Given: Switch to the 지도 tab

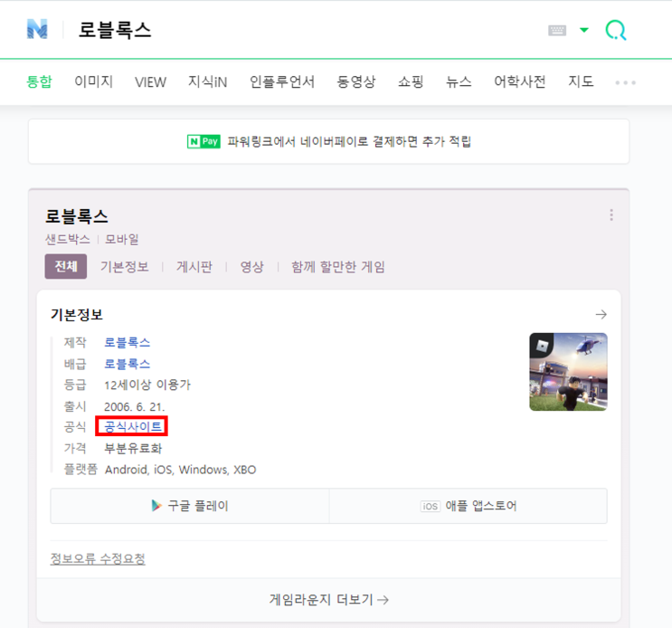Looking at the screenshot, I should 581,81.
